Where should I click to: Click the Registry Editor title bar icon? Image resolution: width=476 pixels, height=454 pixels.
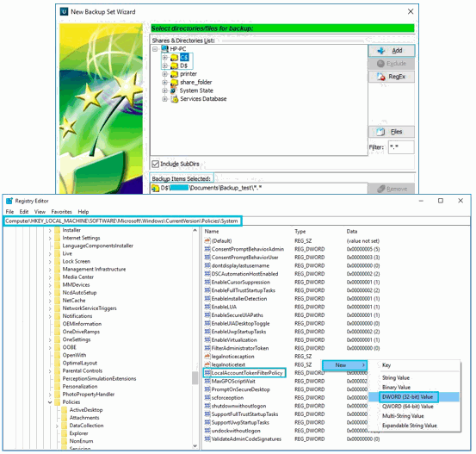point(9,201)
